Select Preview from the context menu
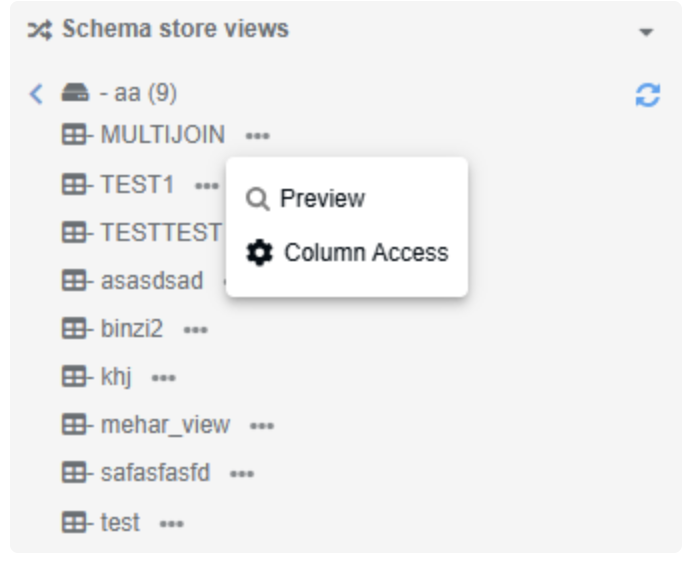 (322, 199)
